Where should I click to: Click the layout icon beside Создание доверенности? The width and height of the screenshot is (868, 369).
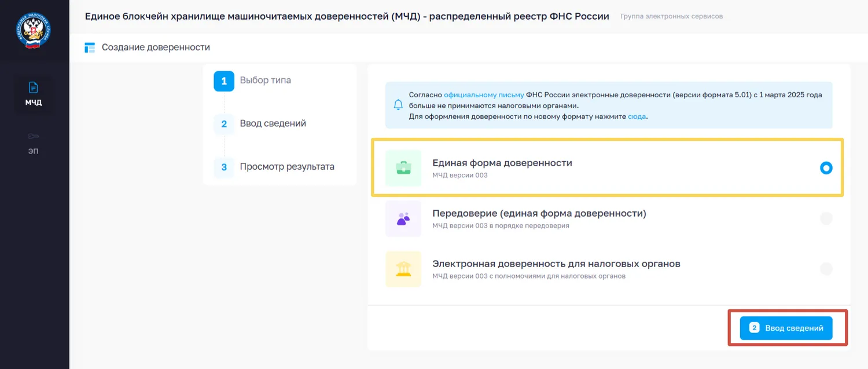[90, 48]
